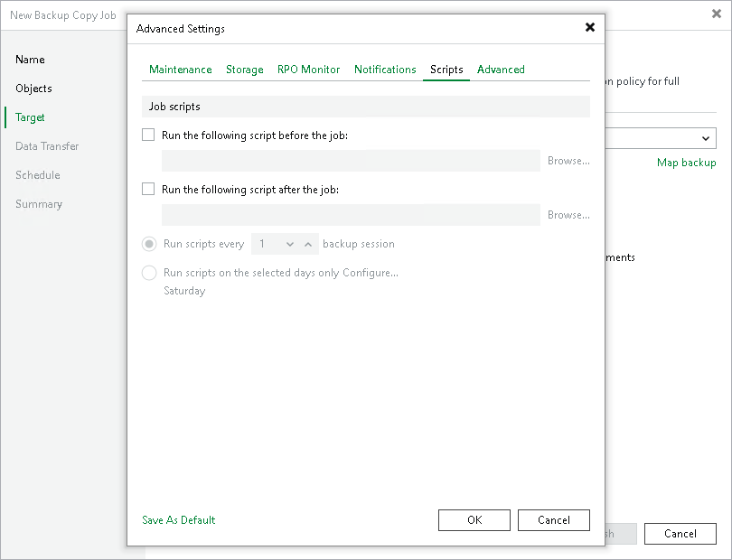
Task: Switch to the Storage tab
Action: tap(245, 69)
